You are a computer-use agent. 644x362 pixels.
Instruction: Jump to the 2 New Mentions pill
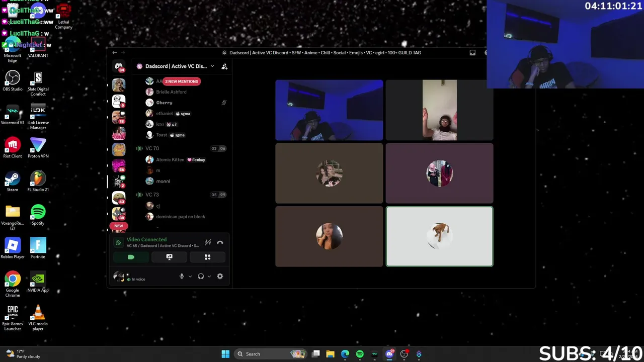click(x=181, y=81)
